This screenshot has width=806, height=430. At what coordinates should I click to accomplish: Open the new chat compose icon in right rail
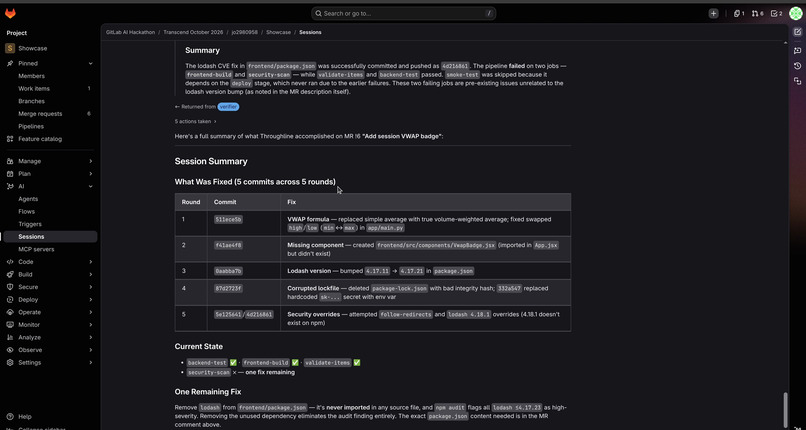point(797,32)
